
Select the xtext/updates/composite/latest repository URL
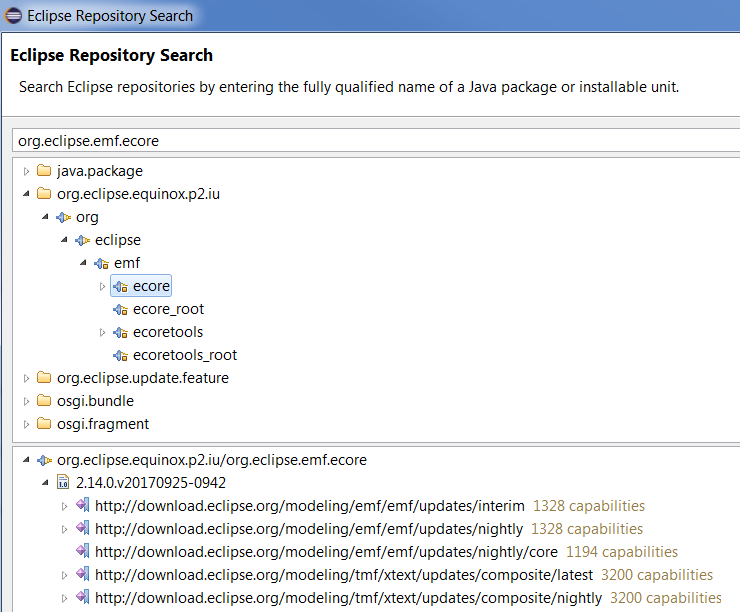click(x=344, y=575)
